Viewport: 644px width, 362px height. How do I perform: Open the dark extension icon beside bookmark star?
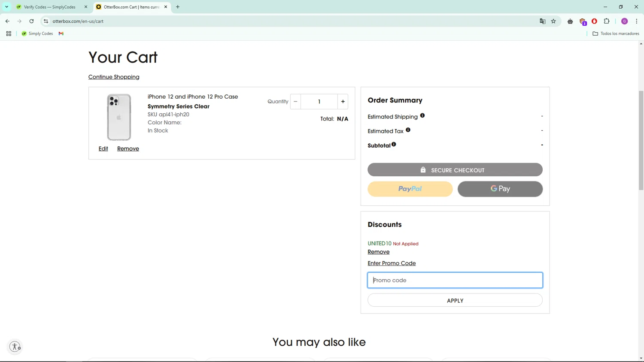570,21
